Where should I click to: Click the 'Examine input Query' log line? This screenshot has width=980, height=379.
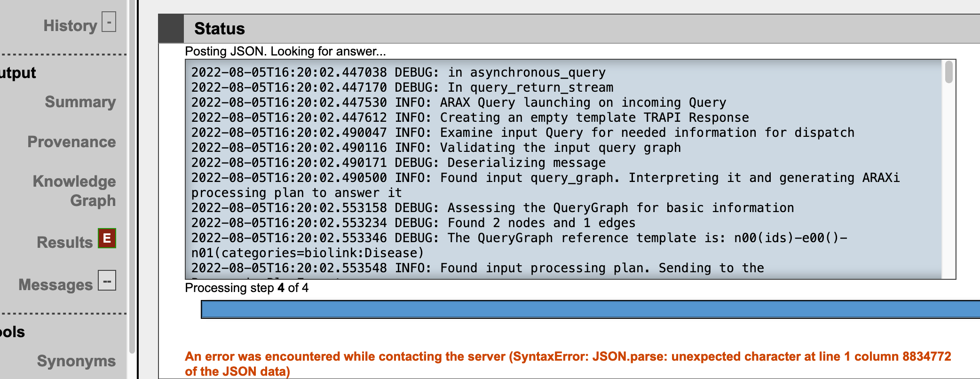[522, 133]
